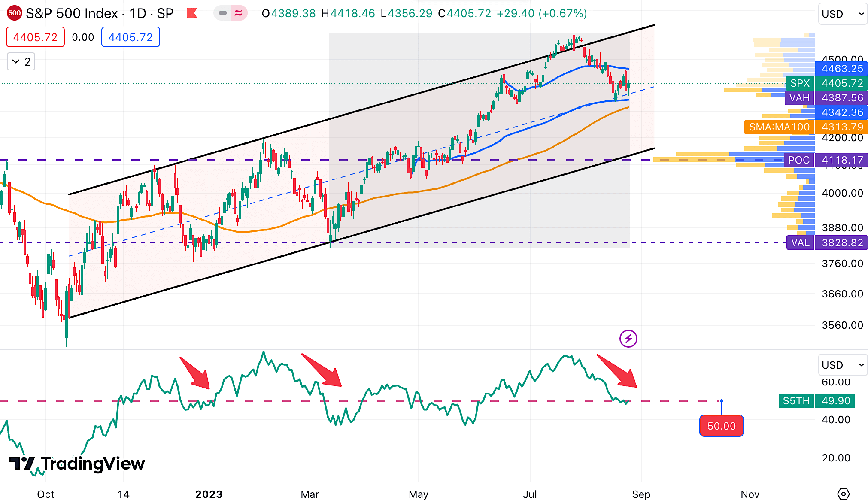Click the VAH price axis label
Viewport: 868px width, 503px height.
pyautogui.click(x=799, y=98)
